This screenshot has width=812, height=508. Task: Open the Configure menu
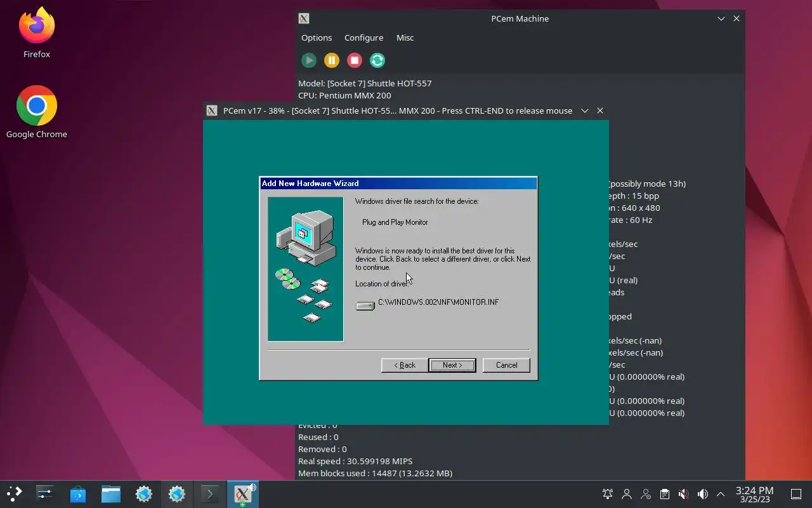pyautogui.click(x=363, y=37)
